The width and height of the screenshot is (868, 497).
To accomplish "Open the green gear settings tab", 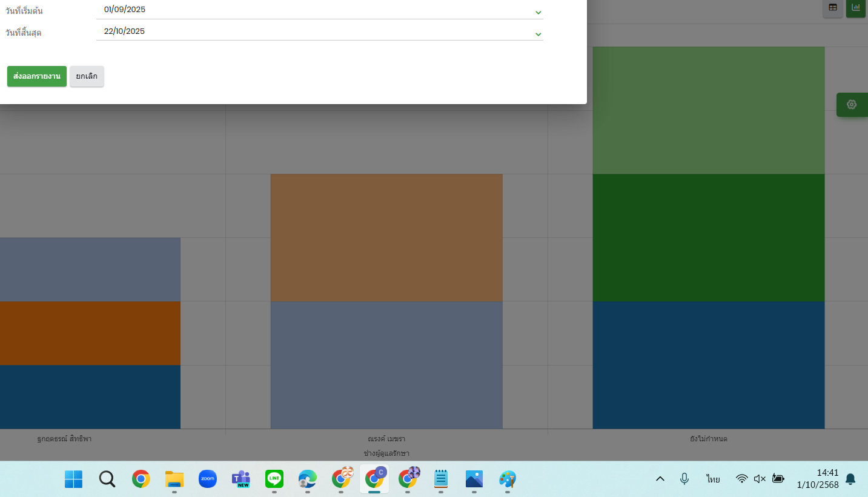I will [852, 105].
